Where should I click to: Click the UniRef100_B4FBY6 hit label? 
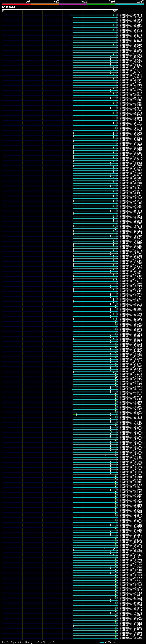[131, 15]
